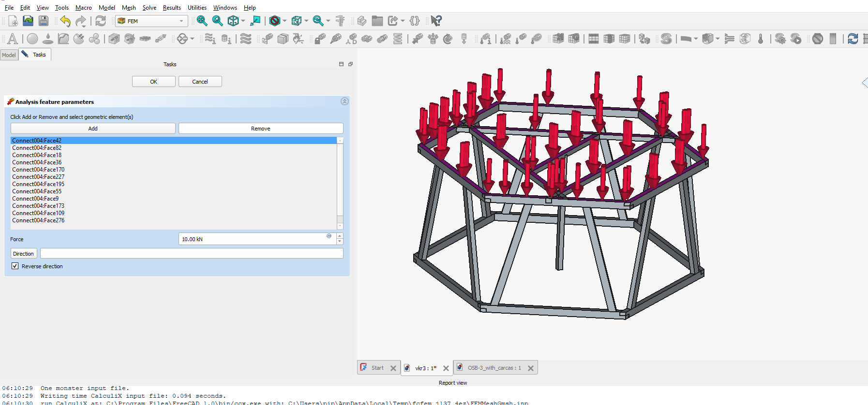Click the Direction button
This screenshot has width=868, height=405.
point(23,254)
